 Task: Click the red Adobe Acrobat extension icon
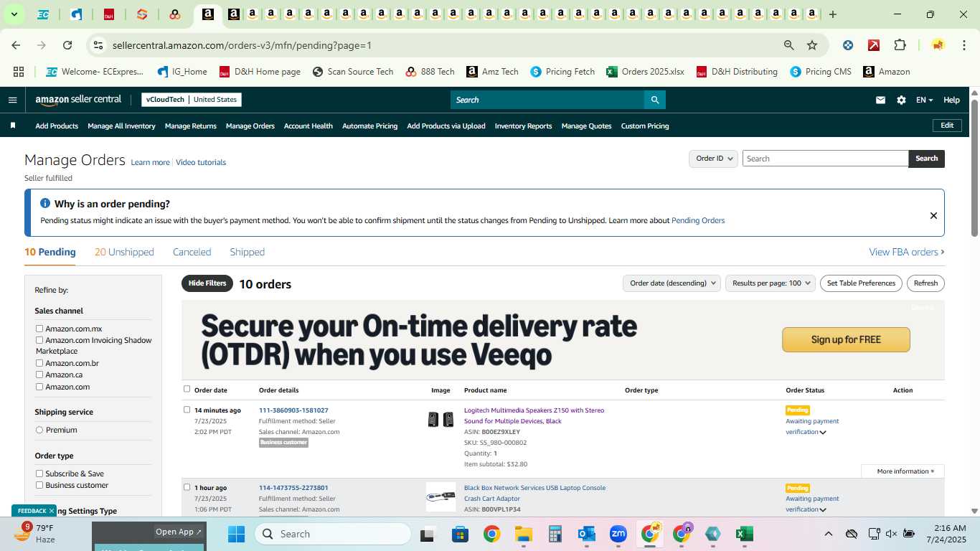(x=874, y=45)
